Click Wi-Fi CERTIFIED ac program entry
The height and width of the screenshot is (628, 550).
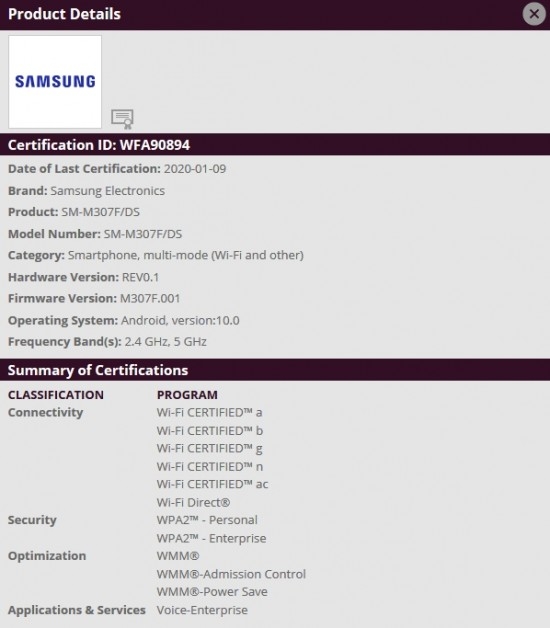[212, 484]
